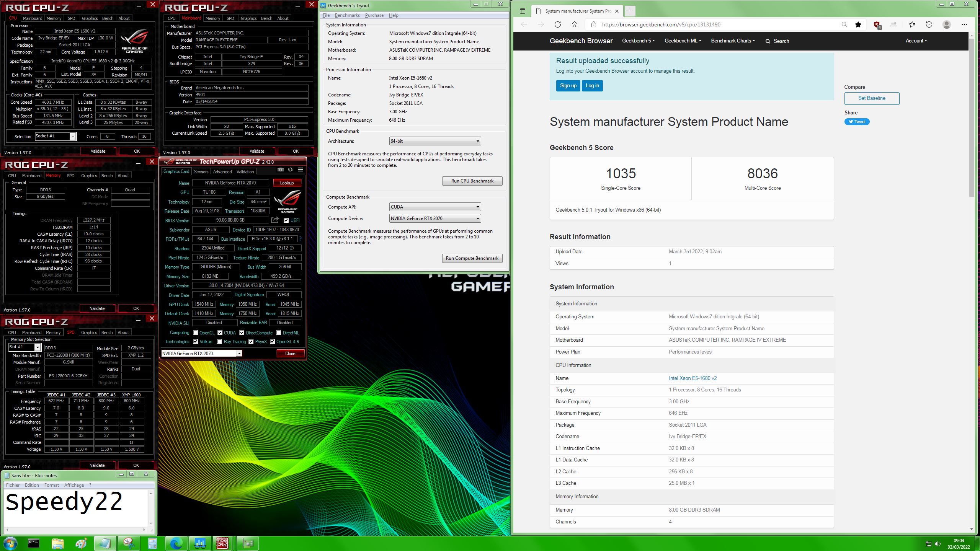Toggle the Vulkan checkbox
Viewport: 980px width, 551px height.
196,342
